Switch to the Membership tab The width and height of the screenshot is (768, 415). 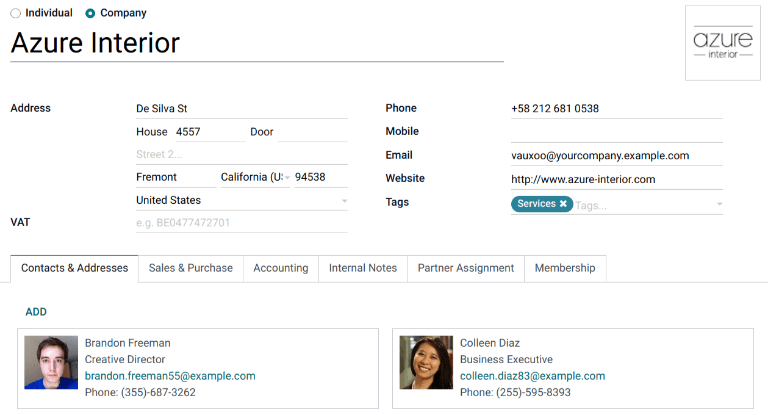564,268
